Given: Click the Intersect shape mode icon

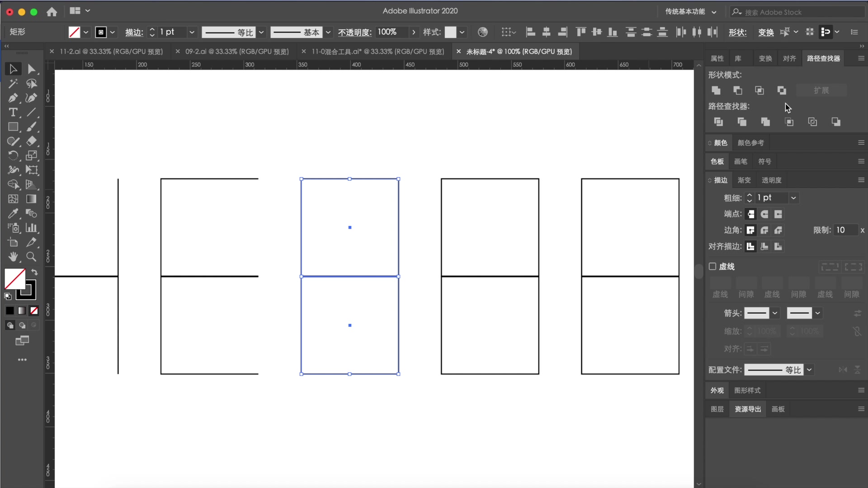Looking at the screenshot, I should [759, 90].
